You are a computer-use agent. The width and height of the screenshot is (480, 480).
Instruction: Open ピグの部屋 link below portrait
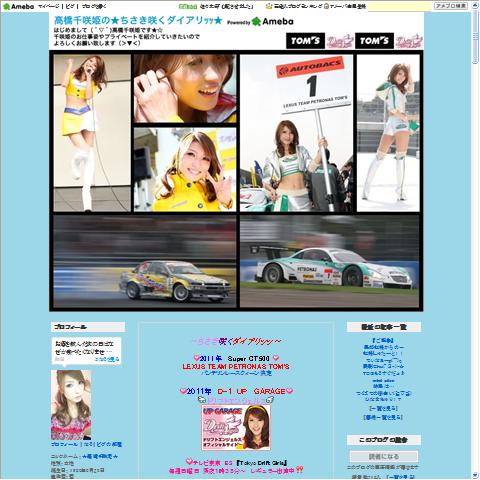click(x=109, y=444)
